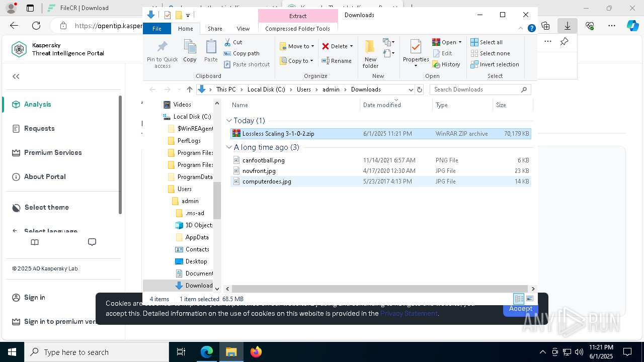Collapse Kaspersky sidebar double chevron

tap(16, 76)
